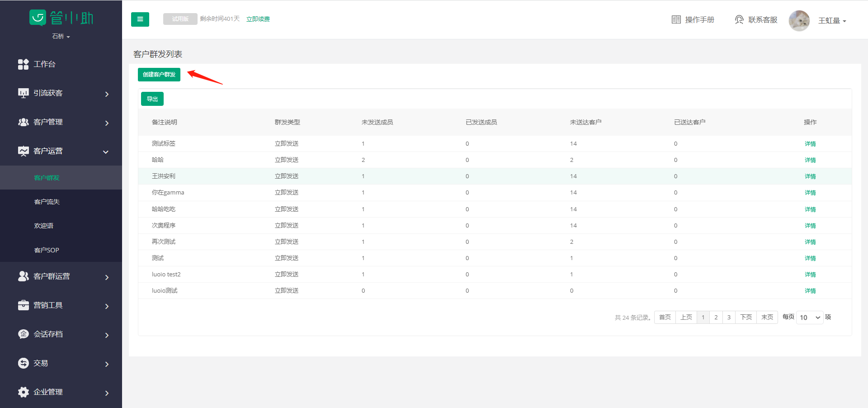868x408 pixels.
Task: Click 王洪安利 remark cell
Action: (164, 176)
